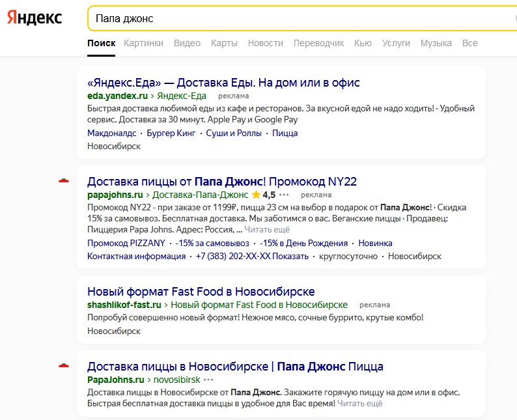Viewport: 517px width, 420px height.
Task: Click the реклама label on Яндекс.Еда ad
Action: (x=234, y=96)
